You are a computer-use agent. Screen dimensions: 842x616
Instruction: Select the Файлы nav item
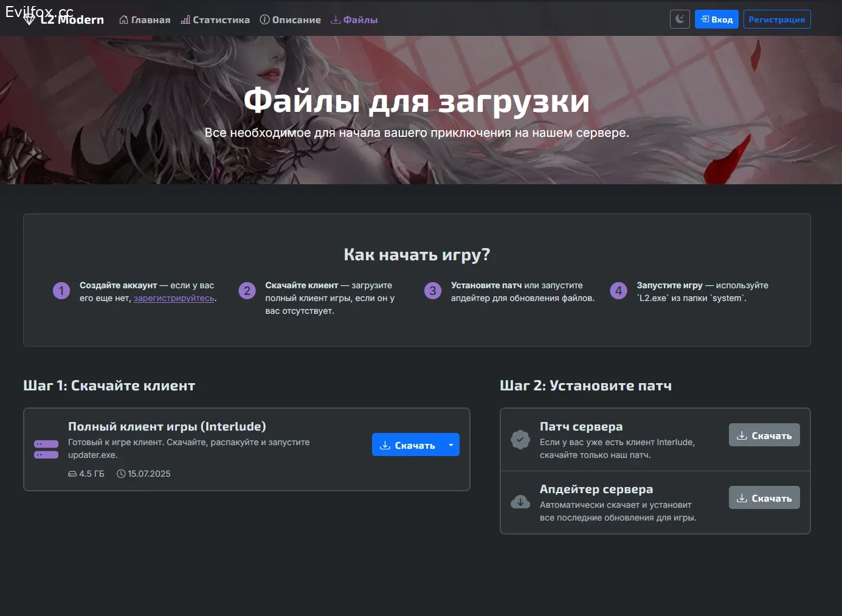tap(354, 20)
